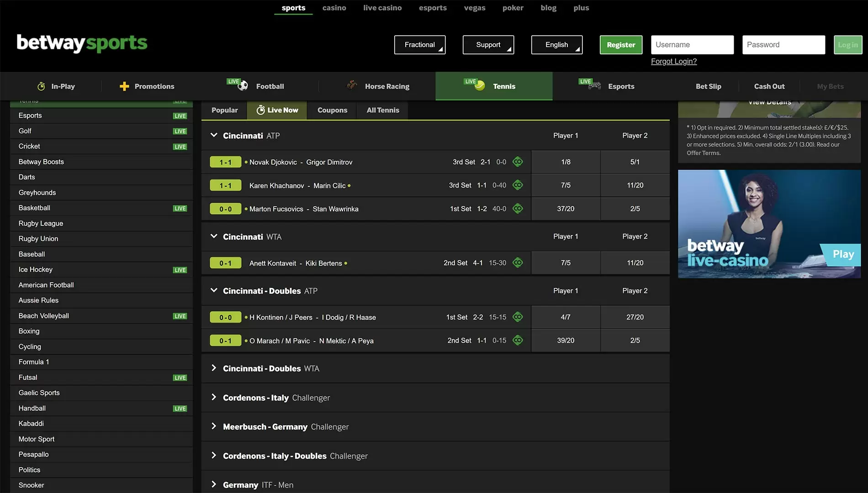Click the Football ball icon
868x493 pixels.
click(243, 85)
